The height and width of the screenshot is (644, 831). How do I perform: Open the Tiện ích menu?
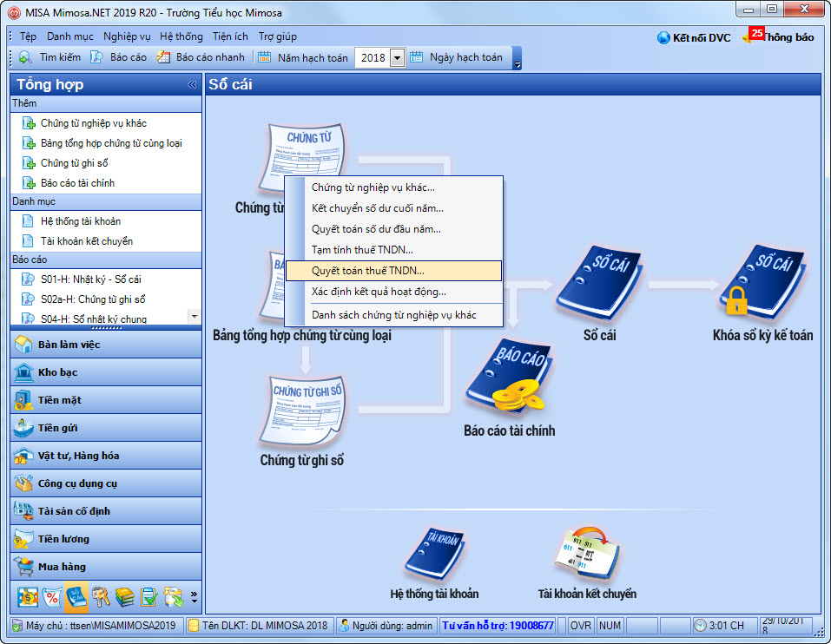230,36
